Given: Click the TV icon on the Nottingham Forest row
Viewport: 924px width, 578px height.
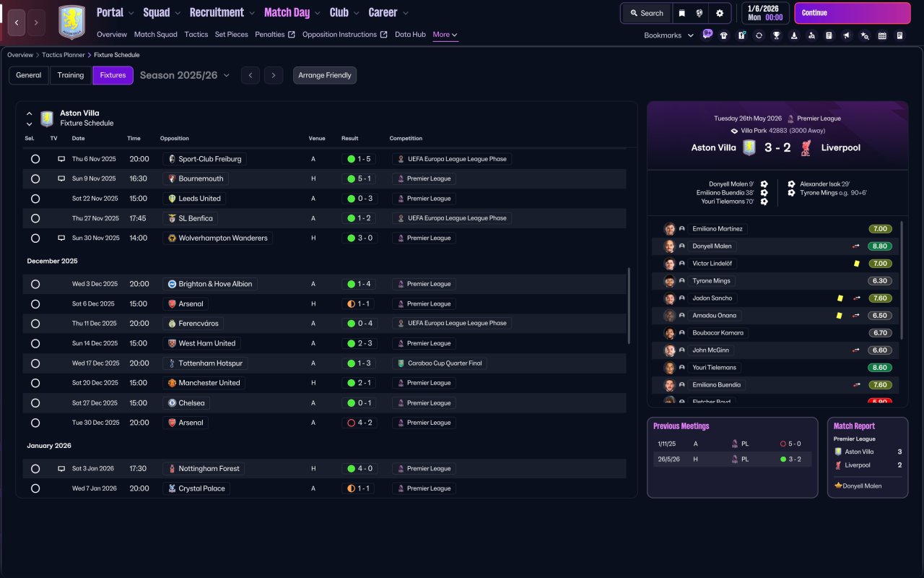Looking at the screenshot, I should pyautogui.click(x=61, y=469).
